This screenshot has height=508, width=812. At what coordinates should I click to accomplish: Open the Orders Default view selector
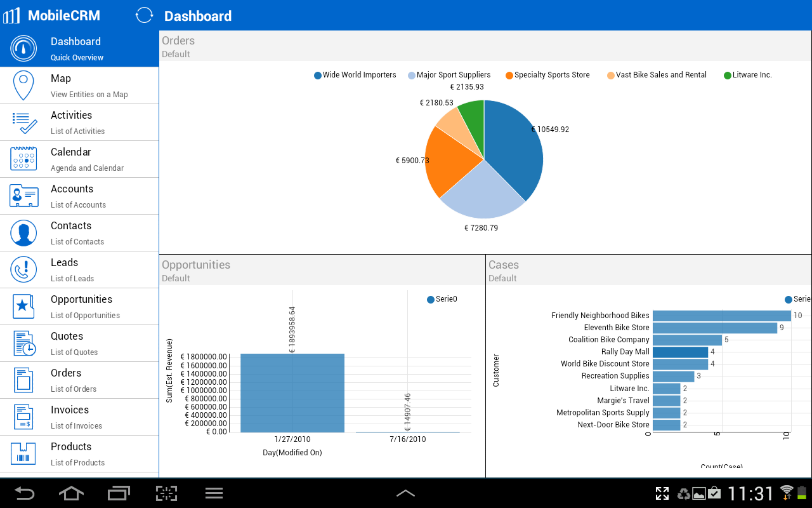(x=174, y=54)
